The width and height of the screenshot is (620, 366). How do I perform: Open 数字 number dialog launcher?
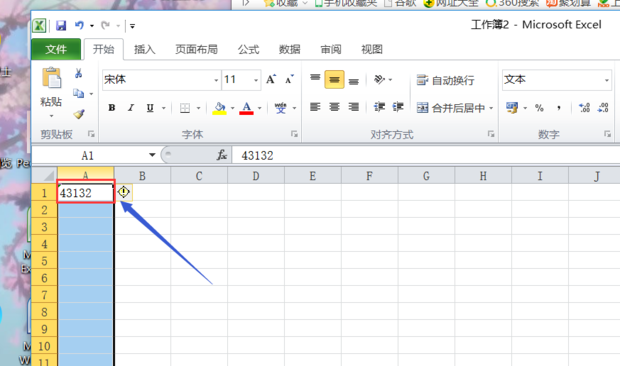coord(608,134)
